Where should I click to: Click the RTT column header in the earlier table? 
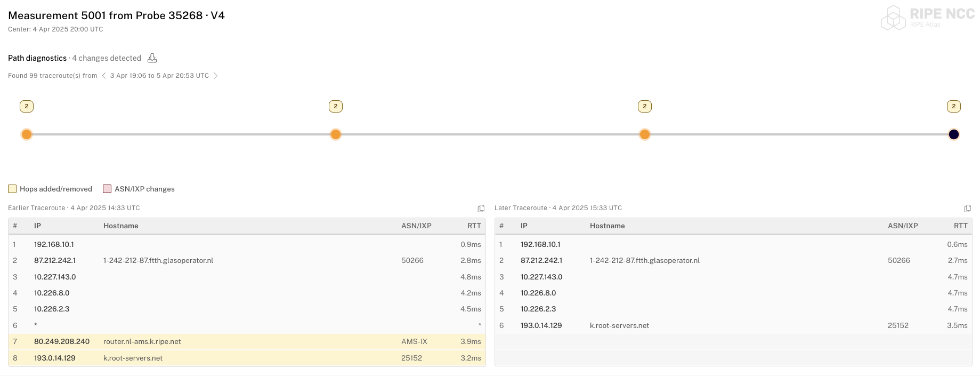click(x=474, y=226)
